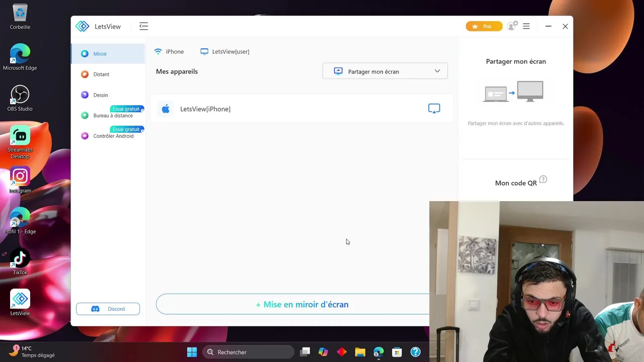Select Miroir in the sidebar
The image size is (644, 362).
click(x=108, y=54)
